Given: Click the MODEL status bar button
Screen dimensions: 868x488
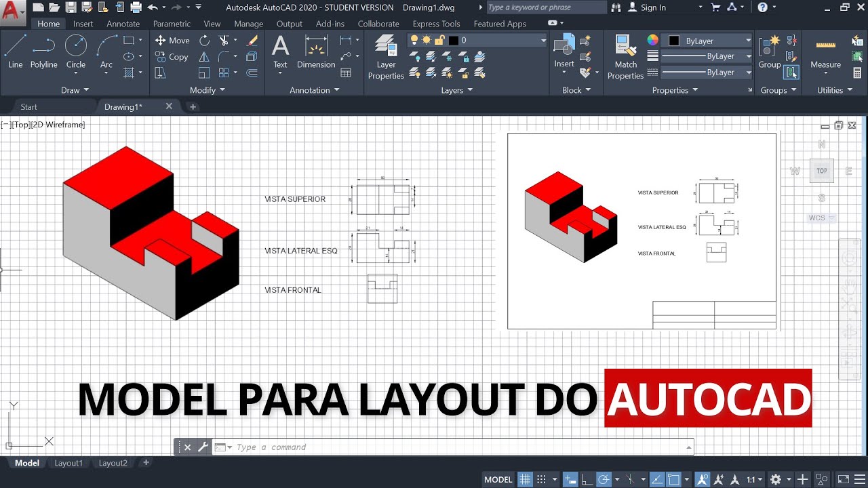Looking at the screenshot, I should [498, 479].
